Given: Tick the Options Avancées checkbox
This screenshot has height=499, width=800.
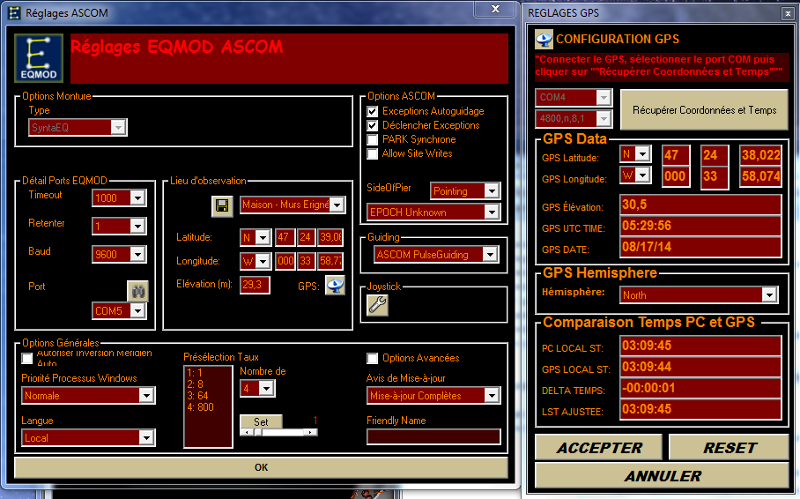Looking at the screenshot, I should coord(373,358).
